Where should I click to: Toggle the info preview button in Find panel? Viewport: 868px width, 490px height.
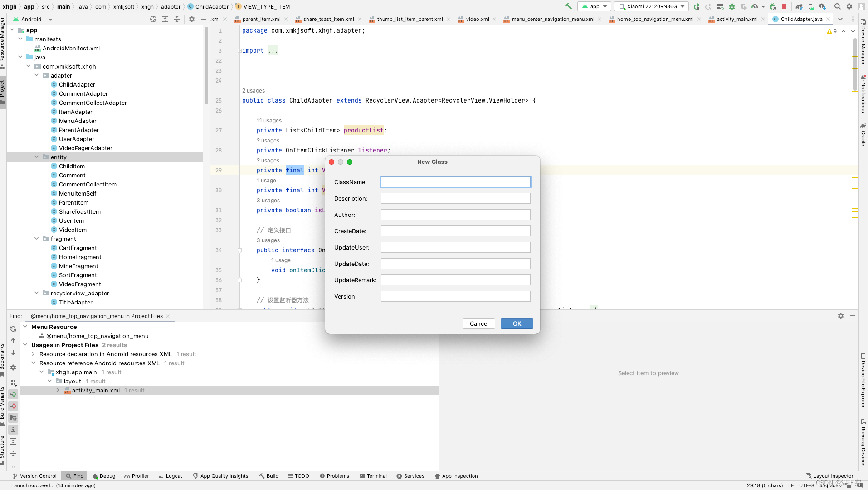point(13,430)
